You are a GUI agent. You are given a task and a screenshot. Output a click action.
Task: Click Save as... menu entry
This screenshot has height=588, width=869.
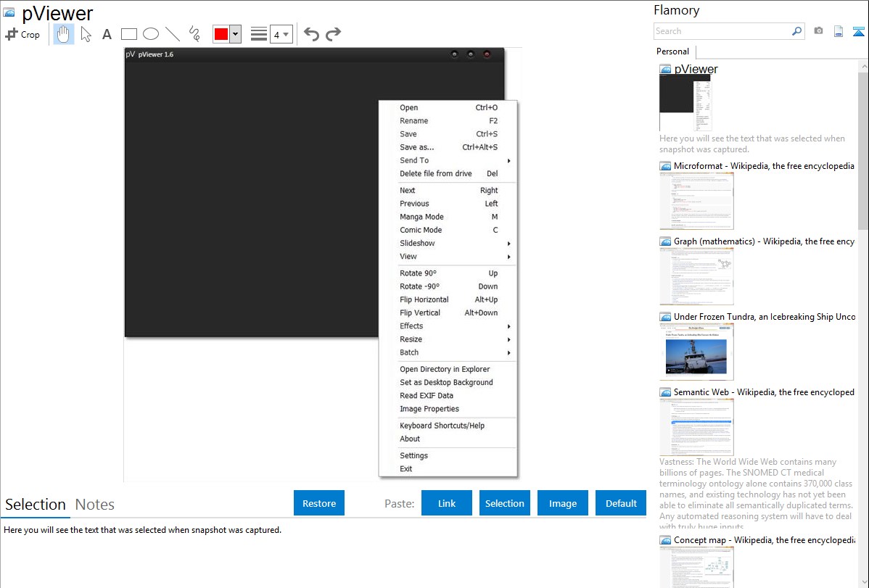[448, 147]
